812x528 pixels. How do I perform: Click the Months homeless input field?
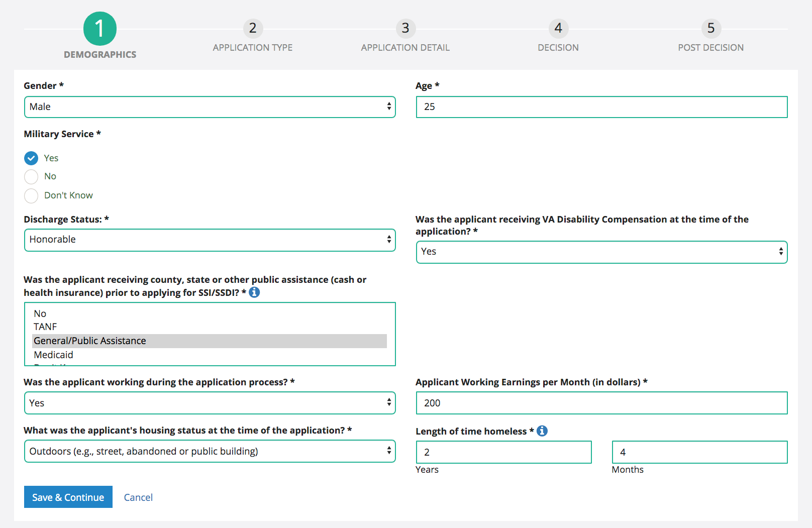(x=699, y=452)
